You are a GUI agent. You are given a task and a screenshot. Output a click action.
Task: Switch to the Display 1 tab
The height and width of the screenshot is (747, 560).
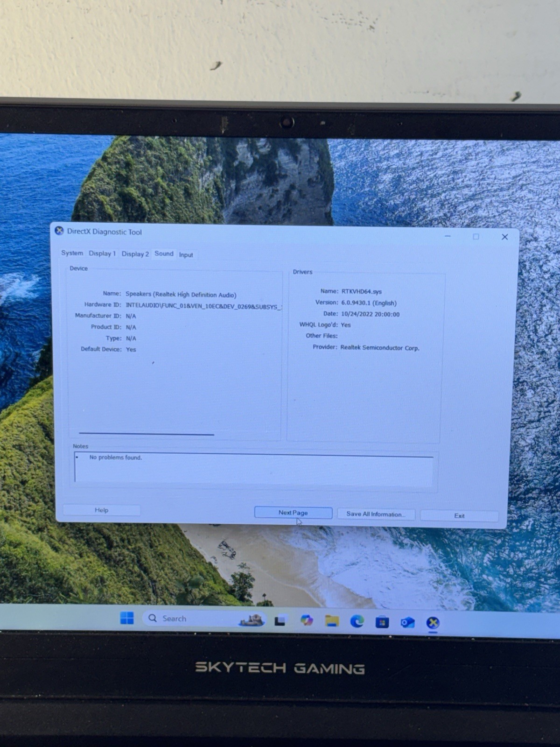(102, 254)
